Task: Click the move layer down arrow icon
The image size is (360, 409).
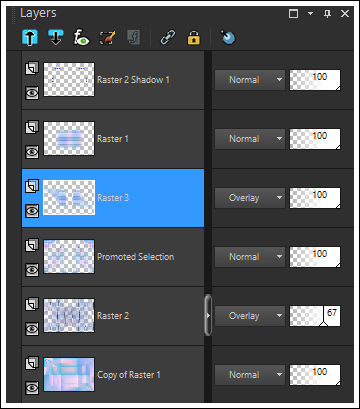Action: (x=55, y=37)
